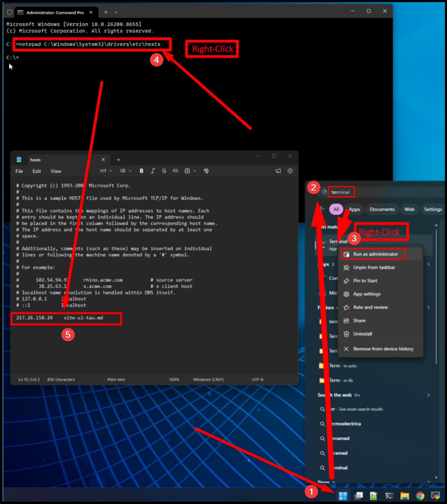Screen dimensions: 447x504
Task: Click the megaphone feedback icon in Notepad
Action: pyautogui.click(x=278, y=171)
